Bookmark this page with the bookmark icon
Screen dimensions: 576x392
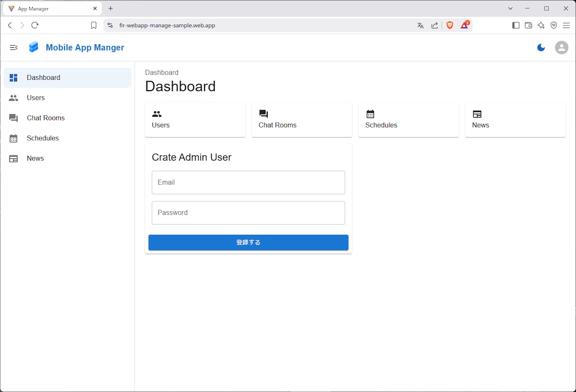tap(93, 26)
